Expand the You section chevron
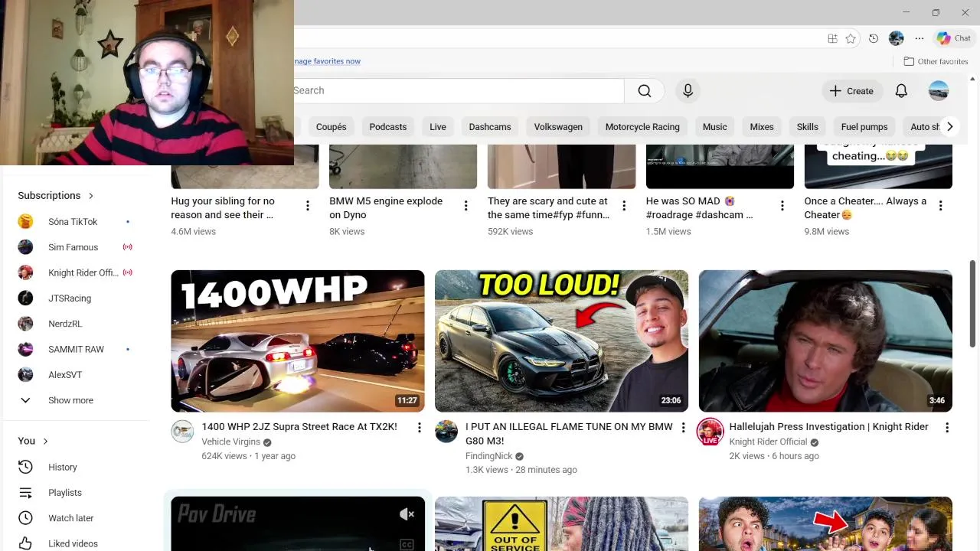 (45, 441)
